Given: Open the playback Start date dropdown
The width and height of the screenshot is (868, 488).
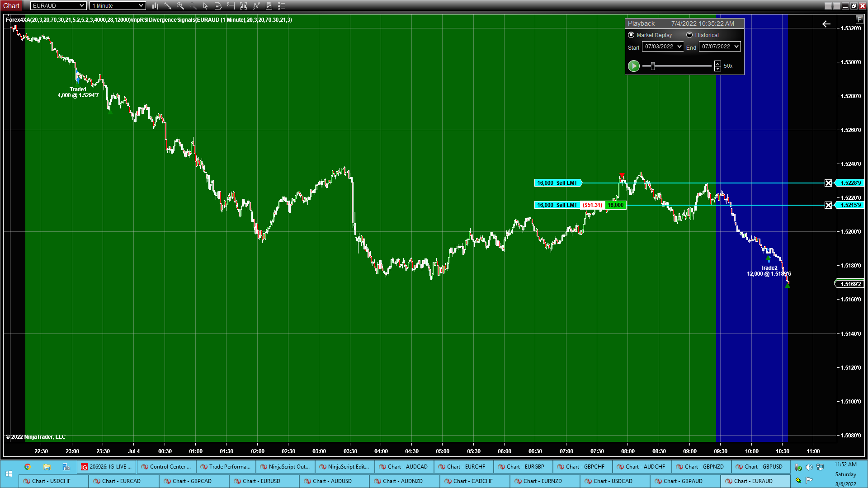Looking at the screenshot, I should (679, 47).
